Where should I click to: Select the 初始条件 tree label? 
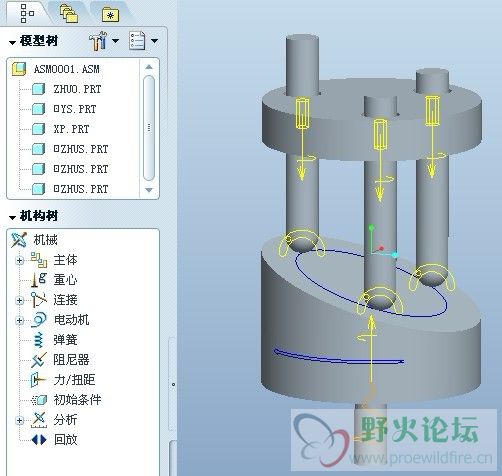[x=77, y=400]
